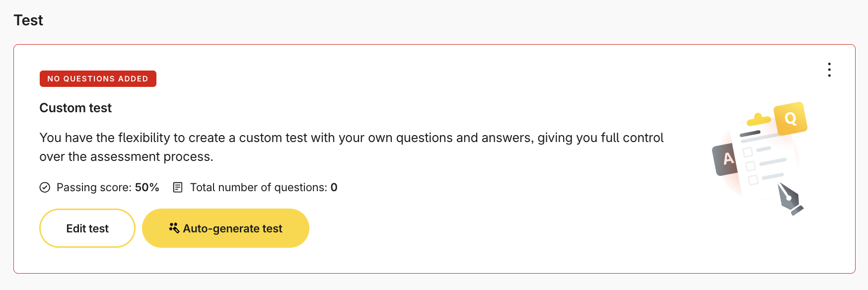Click the middle checkbox in clipboard illustration
This screenshot has height=290, width=868.
750,166
